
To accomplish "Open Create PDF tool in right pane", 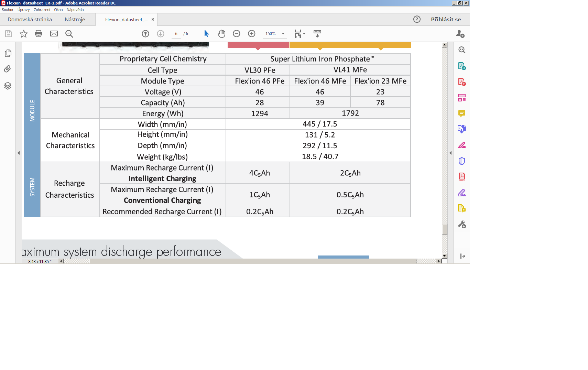I will (x=462, y=82).
